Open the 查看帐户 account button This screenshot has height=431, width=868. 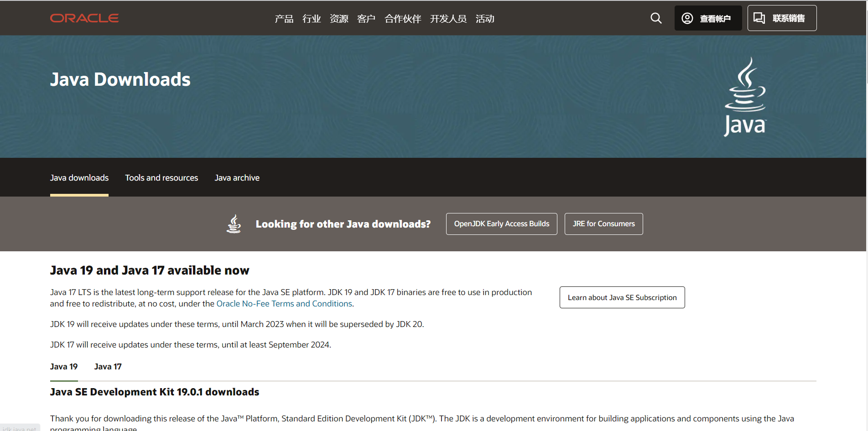708,18
